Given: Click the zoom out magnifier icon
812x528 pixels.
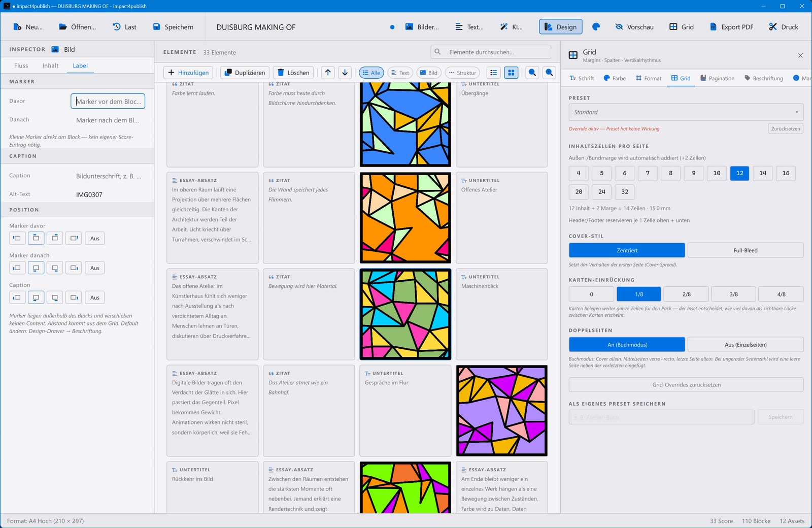Looking at the screenshot, I should click(532, 73).
